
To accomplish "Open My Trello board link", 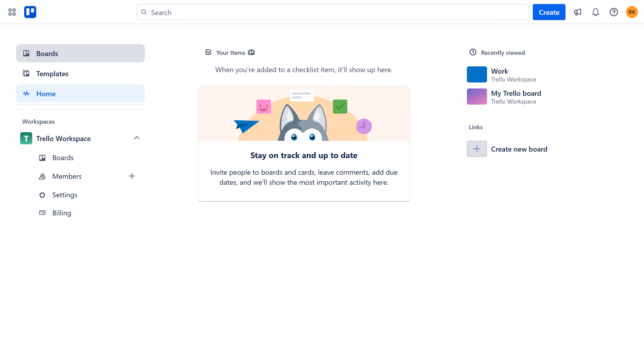I will tap(516, 93).
